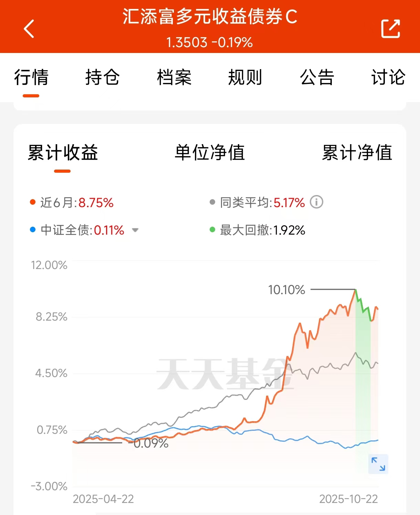
Task: Tap the green 最大回撤 legend dot
Action: (x=212, y=230)
